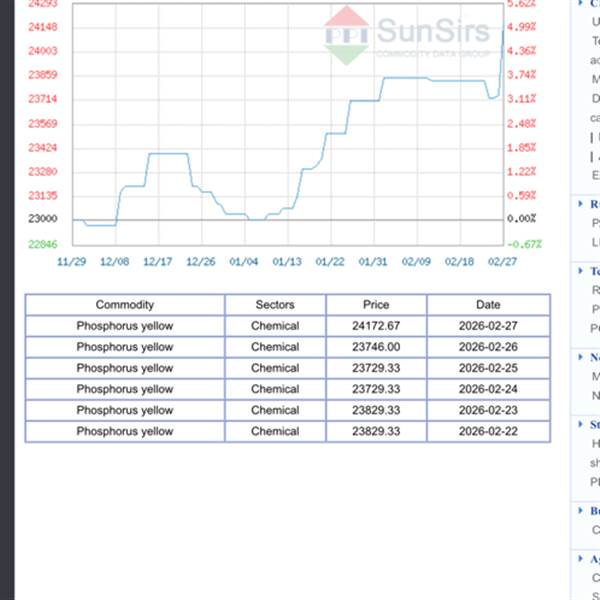600x600 pixels.
Task: Click the 23829.33 price for 2026-02-23
Action: pyautogui.click(x=376, y=410)
